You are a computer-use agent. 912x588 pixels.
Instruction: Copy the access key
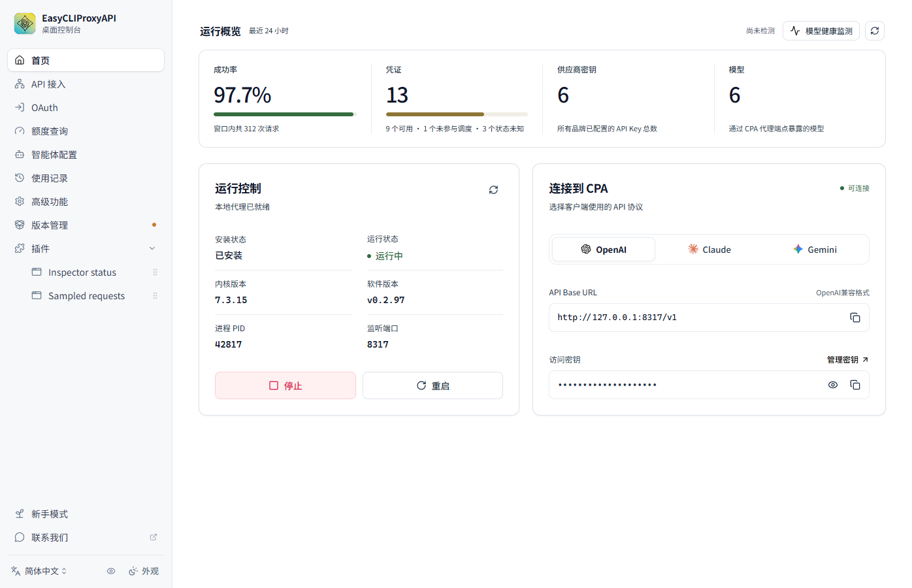click(x=855, y=385)
